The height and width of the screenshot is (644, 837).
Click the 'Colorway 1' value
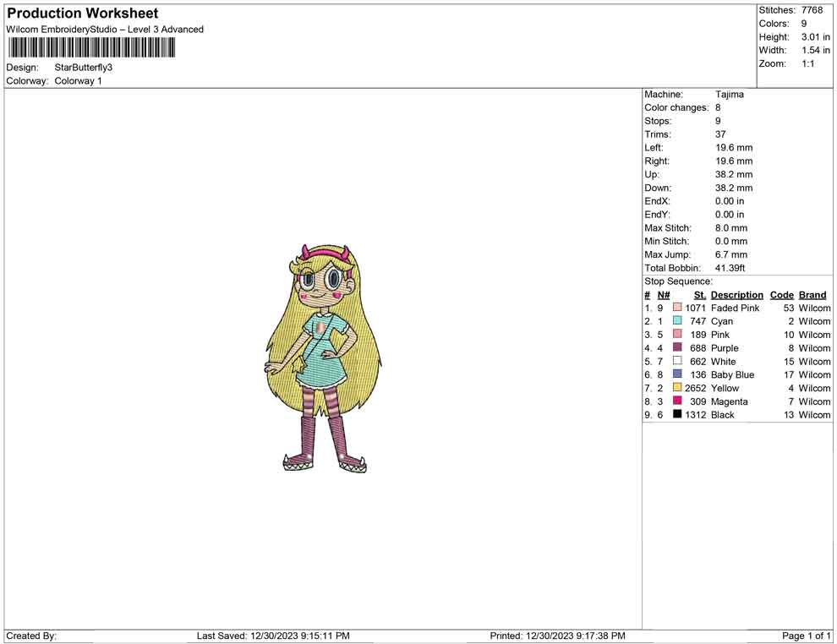coord(78,81)
